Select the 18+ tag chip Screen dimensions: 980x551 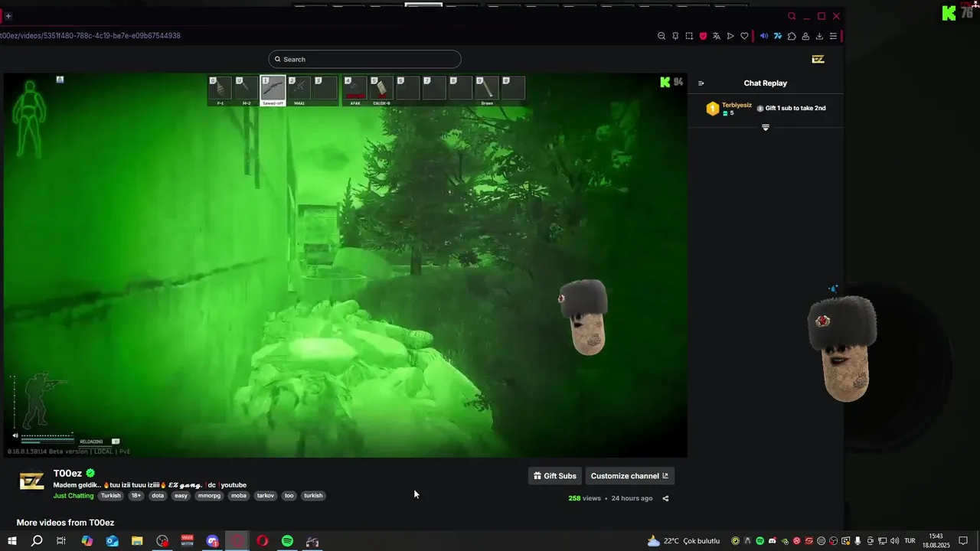click(136, 496)
